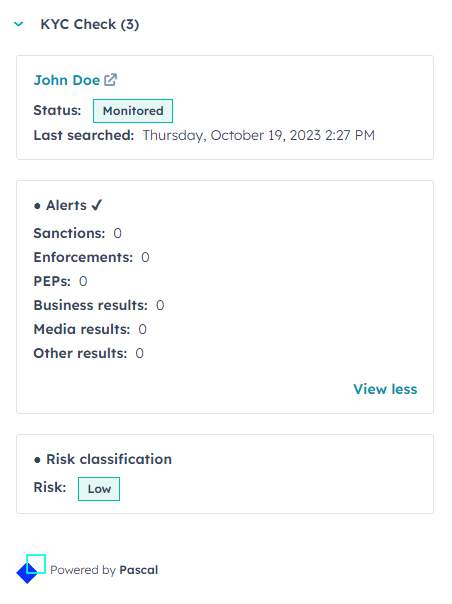The image size is (452, 604).
Task: Click the Business results row
Action: [99, 305]
